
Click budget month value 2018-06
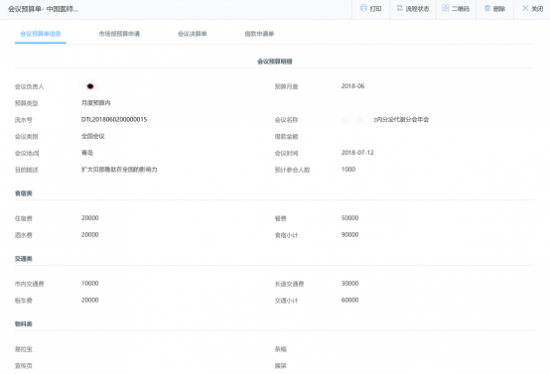[x=353, y=86]
